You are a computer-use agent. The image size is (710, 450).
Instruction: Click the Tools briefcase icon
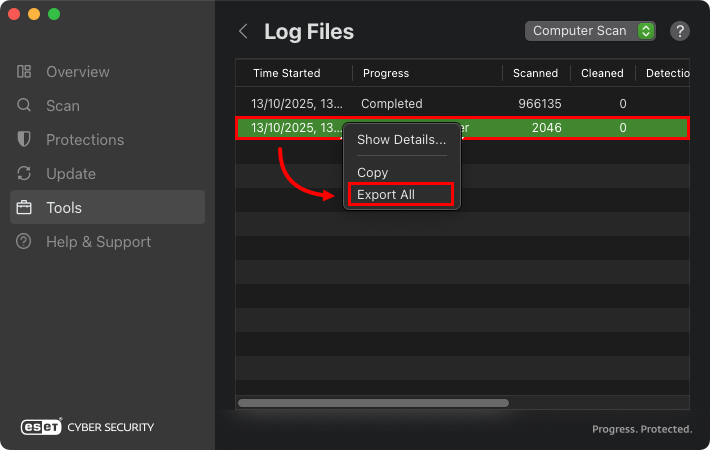click(x=24, y=208)
